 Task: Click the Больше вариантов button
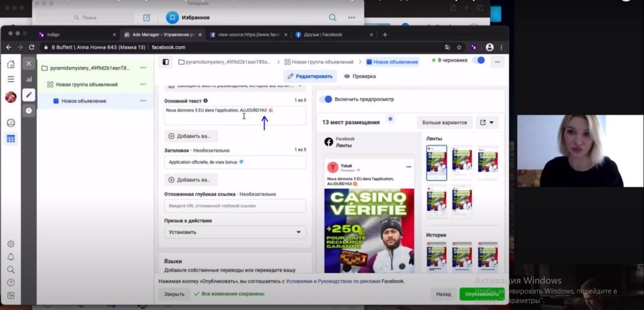(445, 122)
